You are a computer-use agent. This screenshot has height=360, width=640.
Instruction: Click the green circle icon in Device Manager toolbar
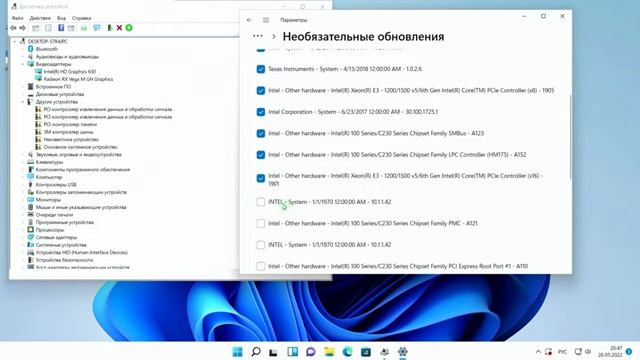tap(129, 28)
